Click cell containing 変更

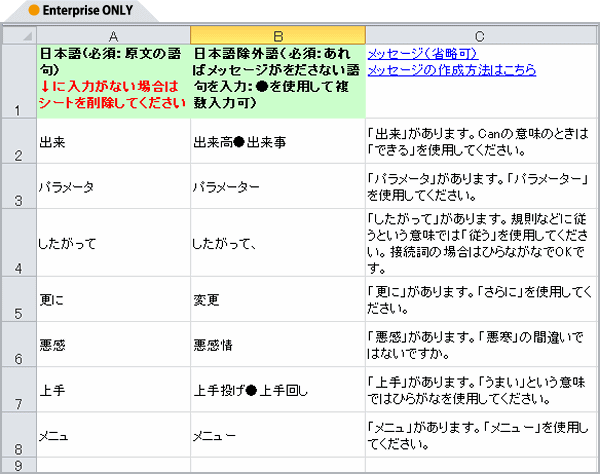pos(278,299)
